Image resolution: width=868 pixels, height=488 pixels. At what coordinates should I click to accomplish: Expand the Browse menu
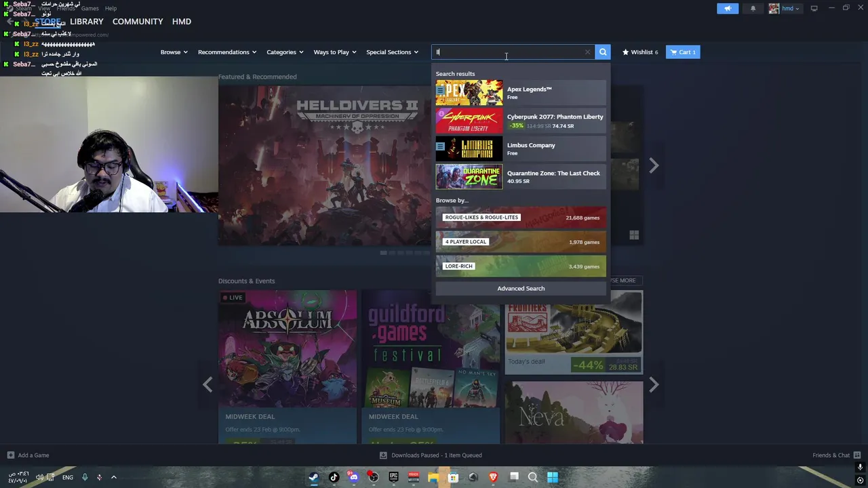click(174, 52)
